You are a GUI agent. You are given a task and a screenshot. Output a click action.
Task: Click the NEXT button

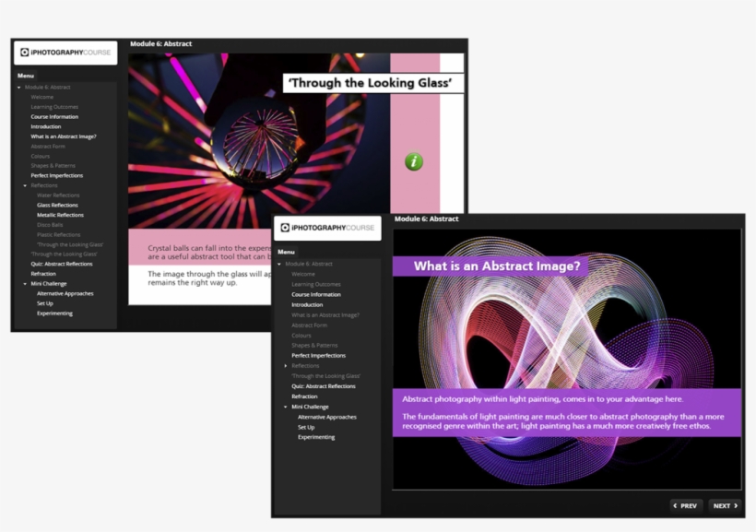726,505
